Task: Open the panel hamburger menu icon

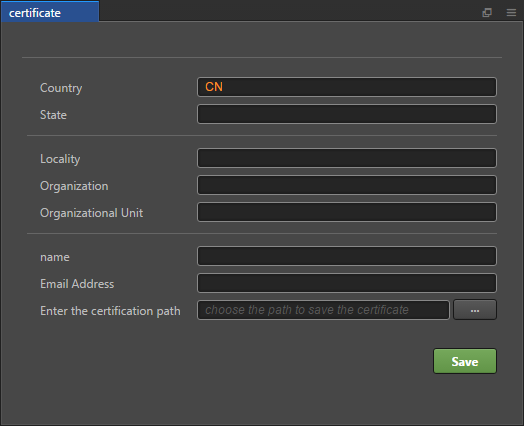Action: click(x=511, y=13)
